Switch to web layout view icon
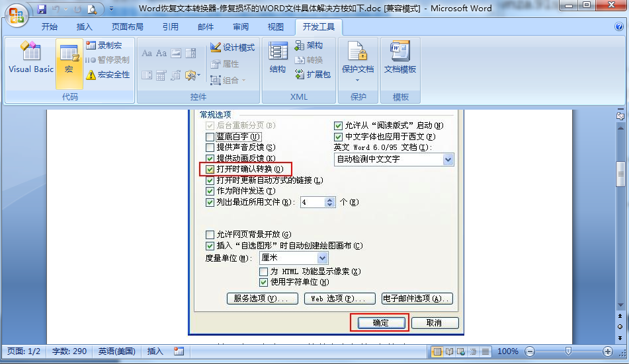This screenshot has height=364, width=629. tap(461, 351)
